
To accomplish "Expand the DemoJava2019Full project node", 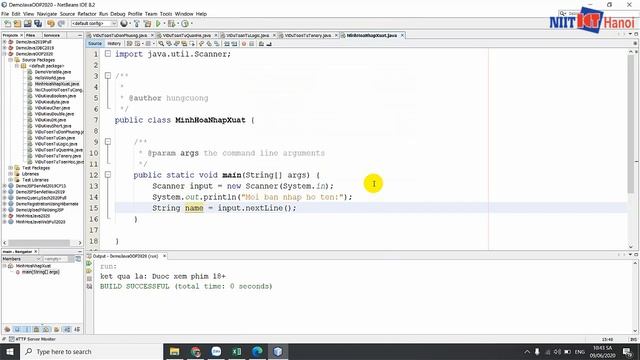I will (x=4, y=42).
